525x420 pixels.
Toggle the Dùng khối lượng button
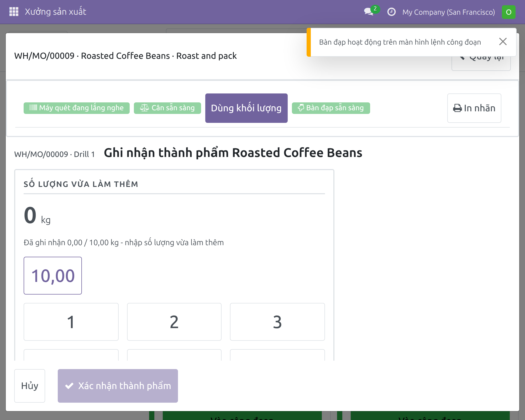[246, 108]
